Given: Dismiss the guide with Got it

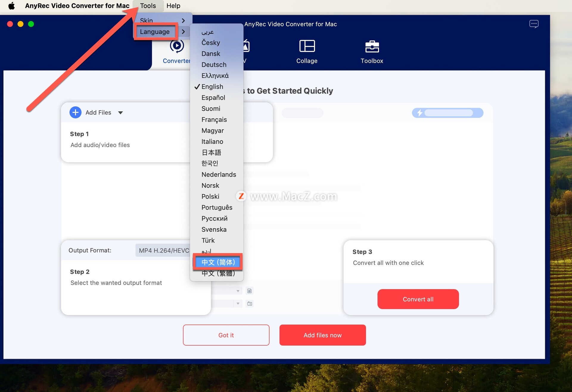Looking at the screenshot, I should pyautogui.click(x=226, y=335).
